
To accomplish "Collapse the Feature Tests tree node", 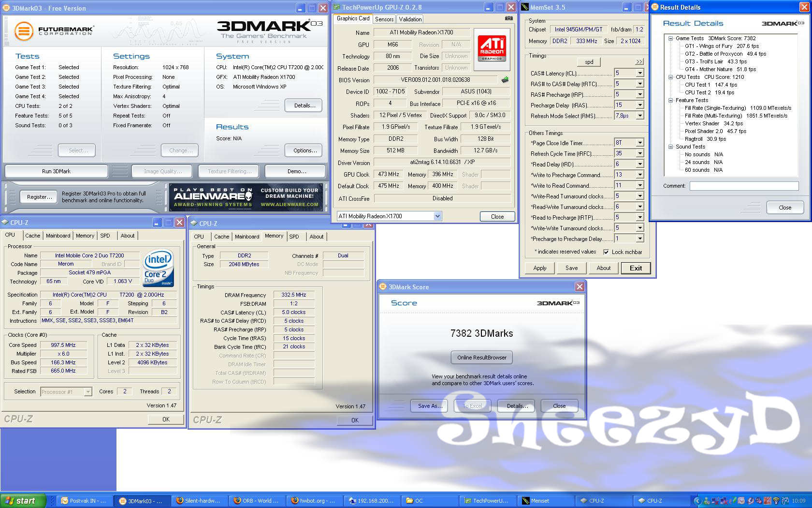I will 670,100.
